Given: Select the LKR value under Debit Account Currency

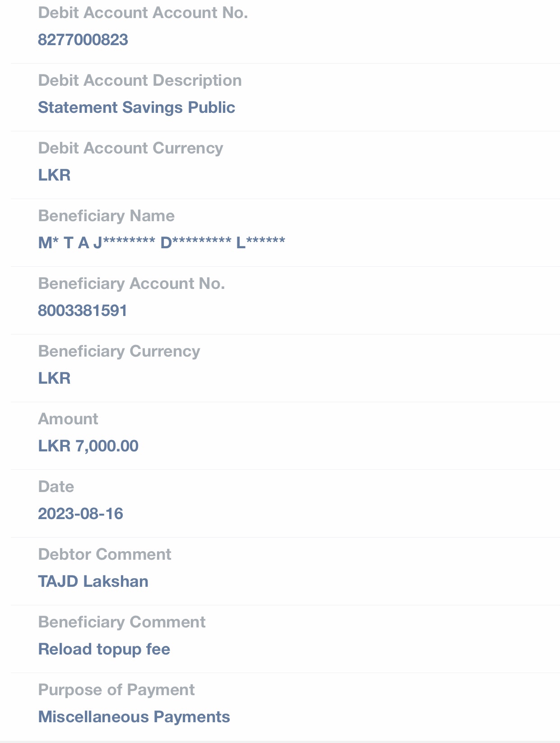Looking at the screenshot, I should pos(54,175).
